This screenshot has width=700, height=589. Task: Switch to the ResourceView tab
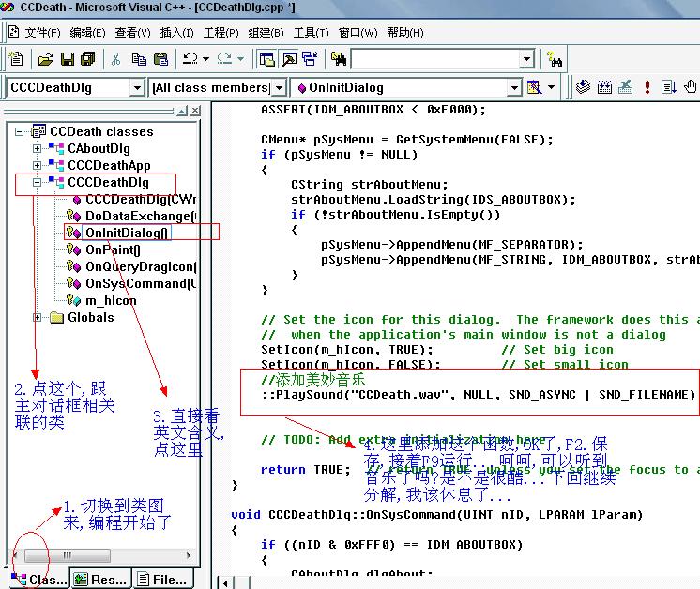click(x=101, y=580)
